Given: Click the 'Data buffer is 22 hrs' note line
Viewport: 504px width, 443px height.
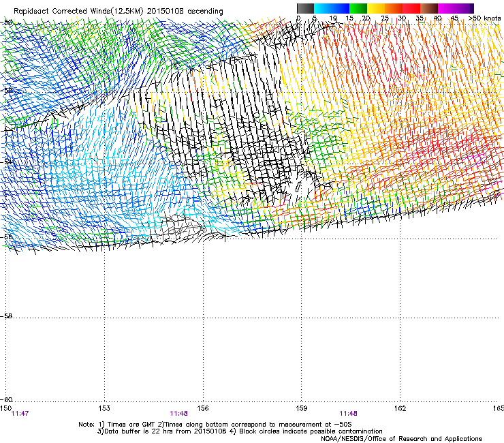Looking at the screenshot, I should tap(240, 431).
